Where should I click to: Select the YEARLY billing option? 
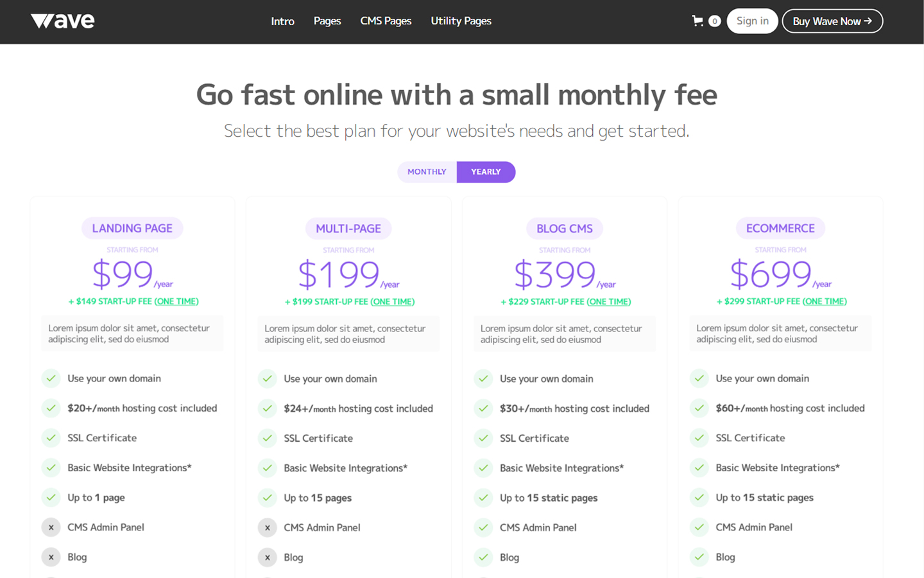coord(486,171)
